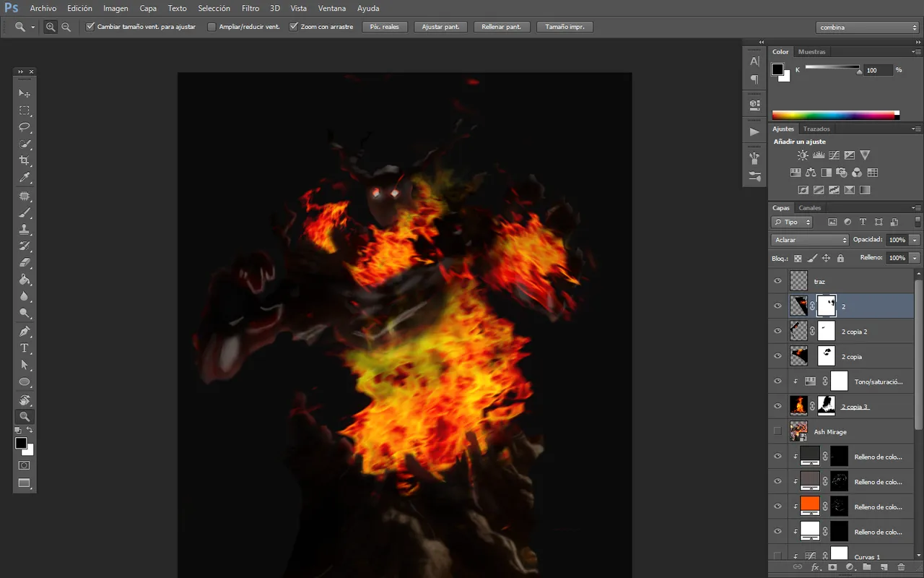Enable Ampliar/reducir vent. checkbox

point(212,27)
